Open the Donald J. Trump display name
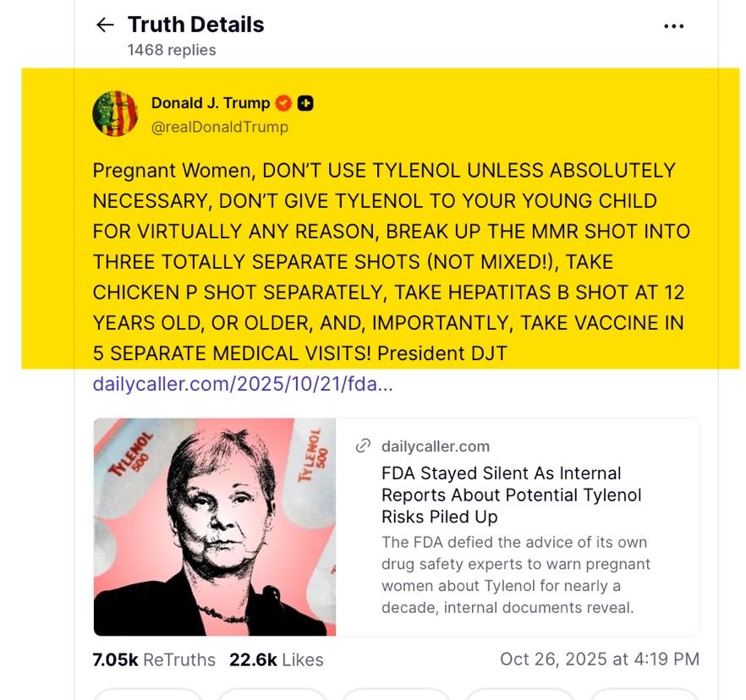Image resolution: width=746 pixels, height=700 pixels. pos(210,103)
